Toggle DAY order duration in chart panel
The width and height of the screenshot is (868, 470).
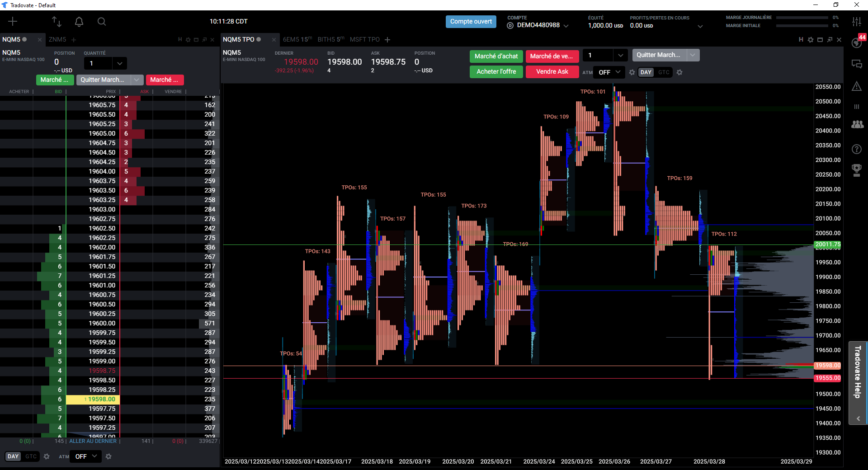[646, 72]
